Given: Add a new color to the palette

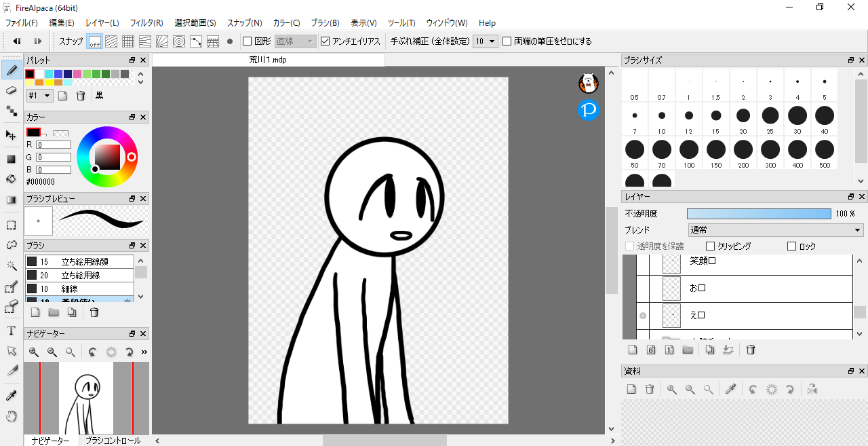Looking at the screenshot, I should (x=62, y=96).
